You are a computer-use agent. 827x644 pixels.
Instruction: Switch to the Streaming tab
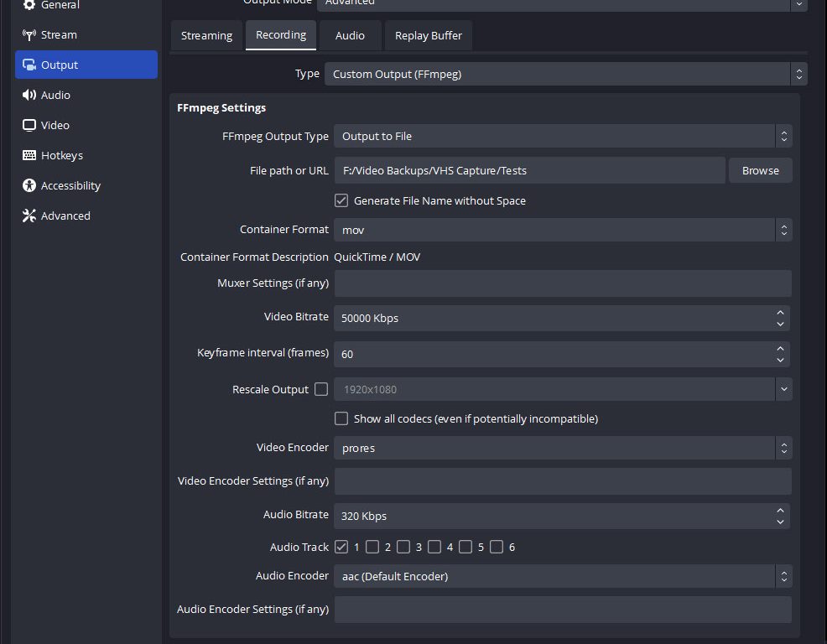(206, 36)
